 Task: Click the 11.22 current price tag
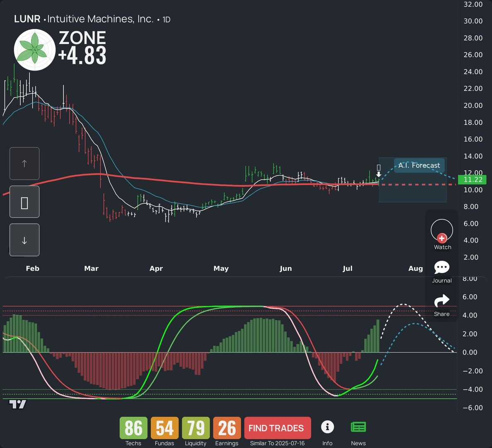click(x=472, y=180)
